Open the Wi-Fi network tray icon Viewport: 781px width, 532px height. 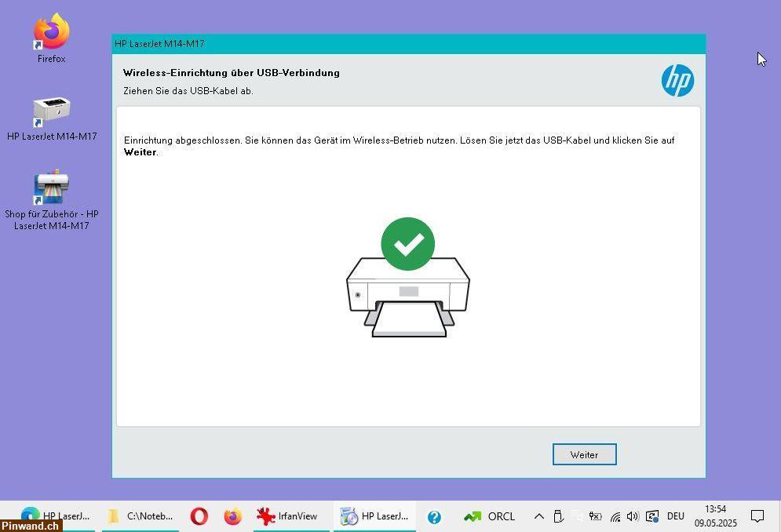point(615,516)
